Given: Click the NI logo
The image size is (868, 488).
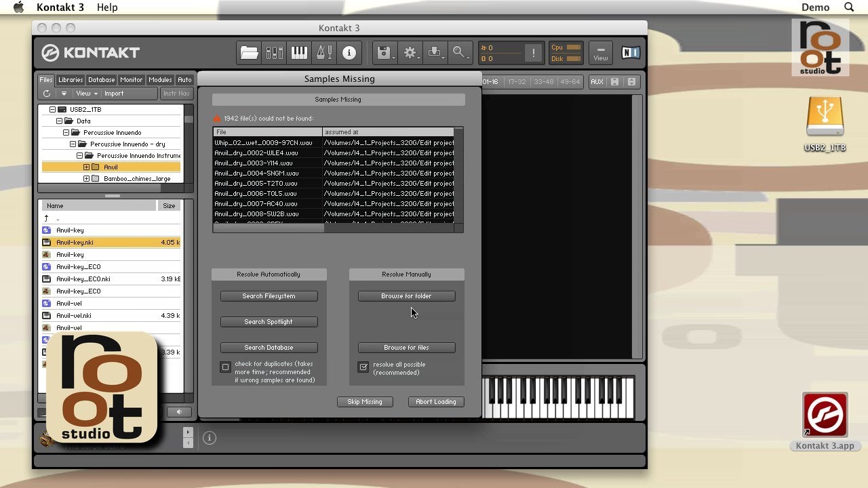Looking at the screenshot, I should pyautogui.click(x=630, y=52).
